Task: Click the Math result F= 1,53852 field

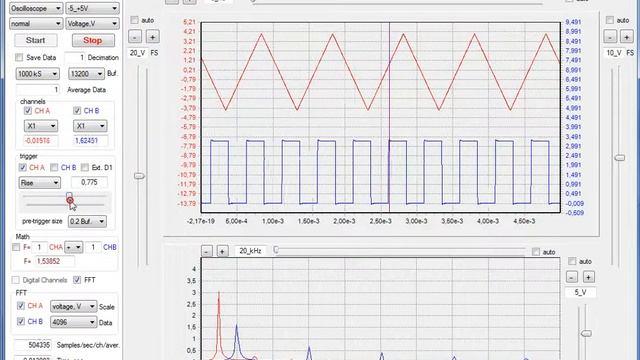Action: pyautogui.click(x=54, y=261)
